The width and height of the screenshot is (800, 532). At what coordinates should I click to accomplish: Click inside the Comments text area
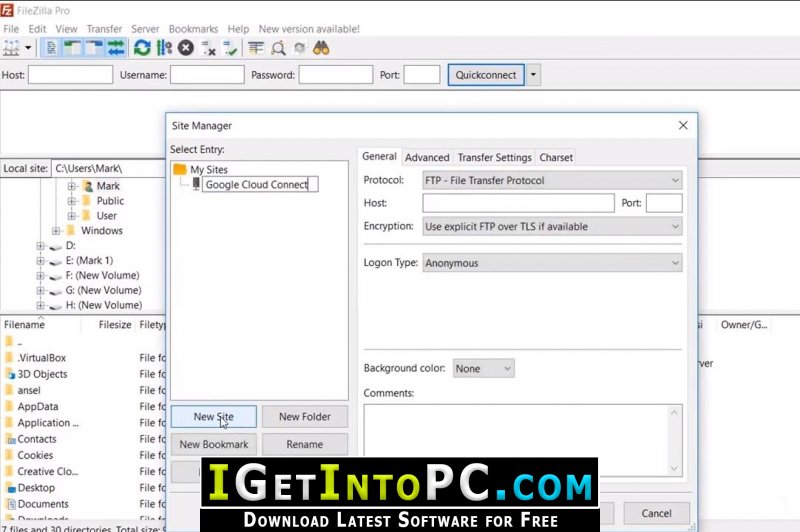coord(517,441)
